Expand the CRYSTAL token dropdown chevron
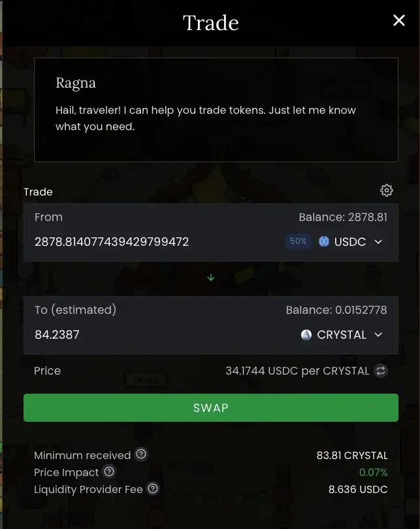The height and width of the screenshot is (529, 420). [378, 335]
